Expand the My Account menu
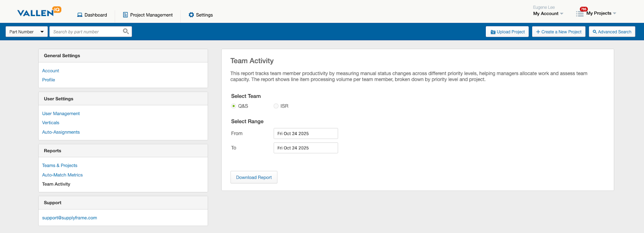644x233 pixels. pyautogui.click(x=548, y=13)
